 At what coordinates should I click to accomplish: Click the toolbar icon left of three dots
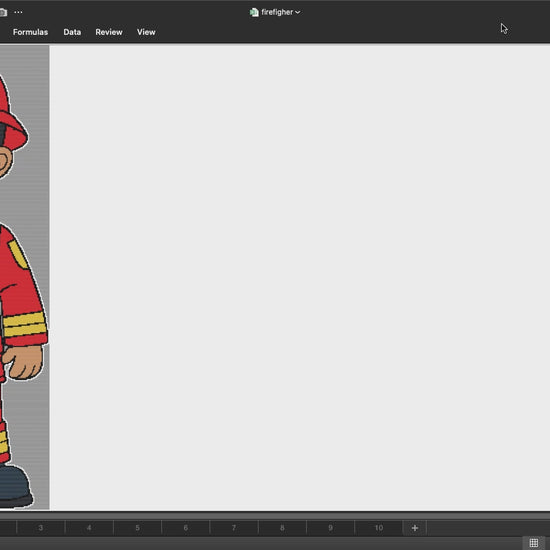tap(3, 13)
